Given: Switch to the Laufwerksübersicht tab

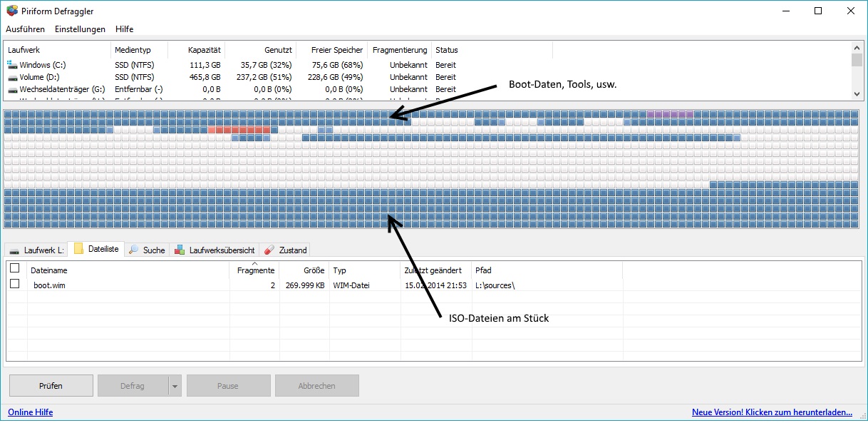Looking at the screenshot, I should pyautogui.click(x=215, y=250).
